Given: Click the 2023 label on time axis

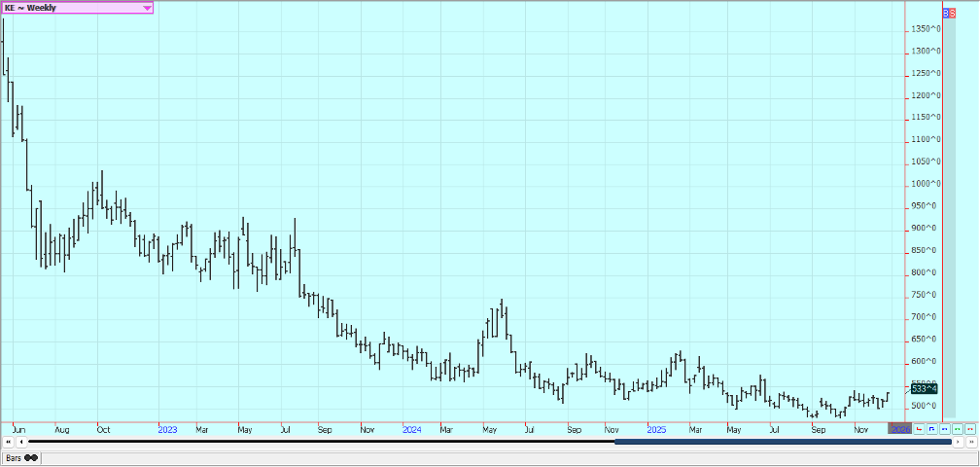Looking at the screenshot, I should coord(167,428).
